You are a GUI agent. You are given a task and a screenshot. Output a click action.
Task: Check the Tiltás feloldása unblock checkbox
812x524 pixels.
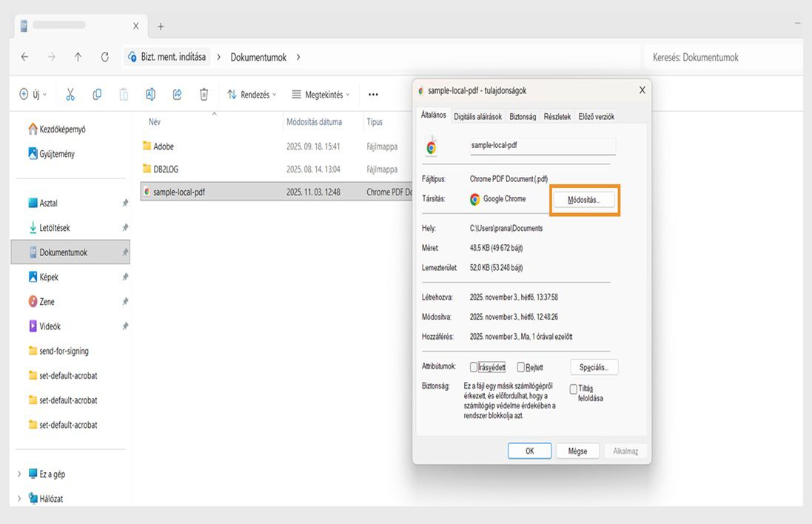573,389
